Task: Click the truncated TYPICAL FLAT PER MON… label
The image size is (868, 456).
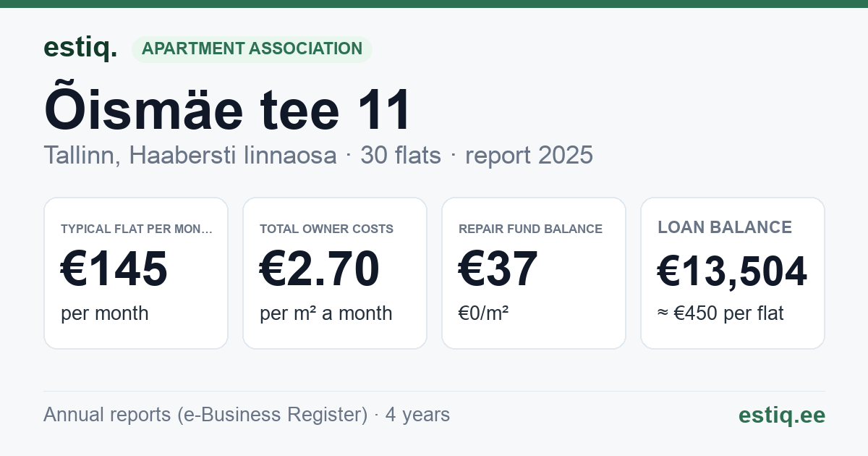Action: [137, 229]
